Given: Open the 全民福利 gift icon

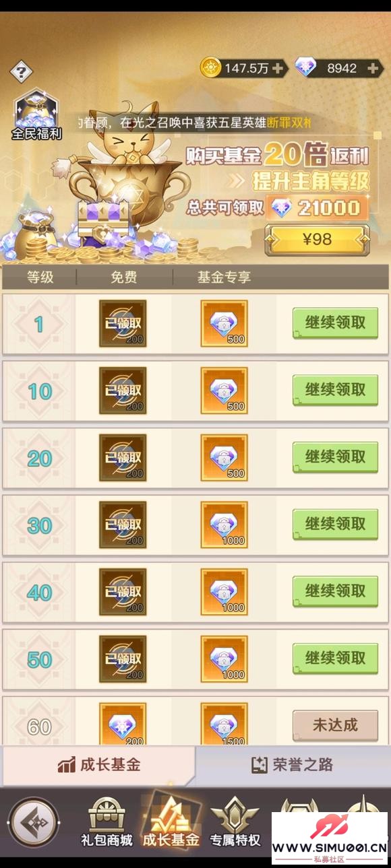Looking at the screenshot, I should [36, 115].
